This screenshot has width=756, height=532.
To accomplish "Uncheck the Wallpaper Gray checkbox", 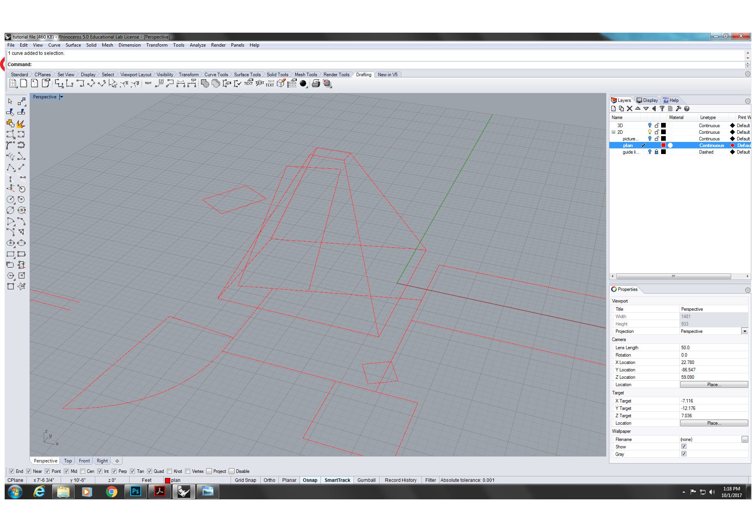I will coord(684,454).
